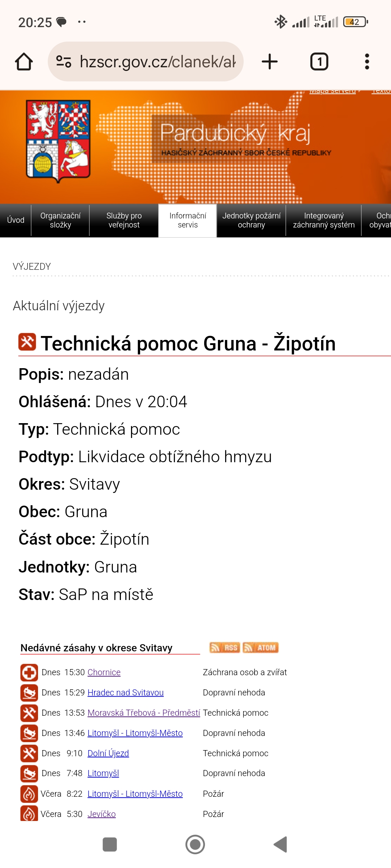Open Chrome three-dot overflow menu

367,61
